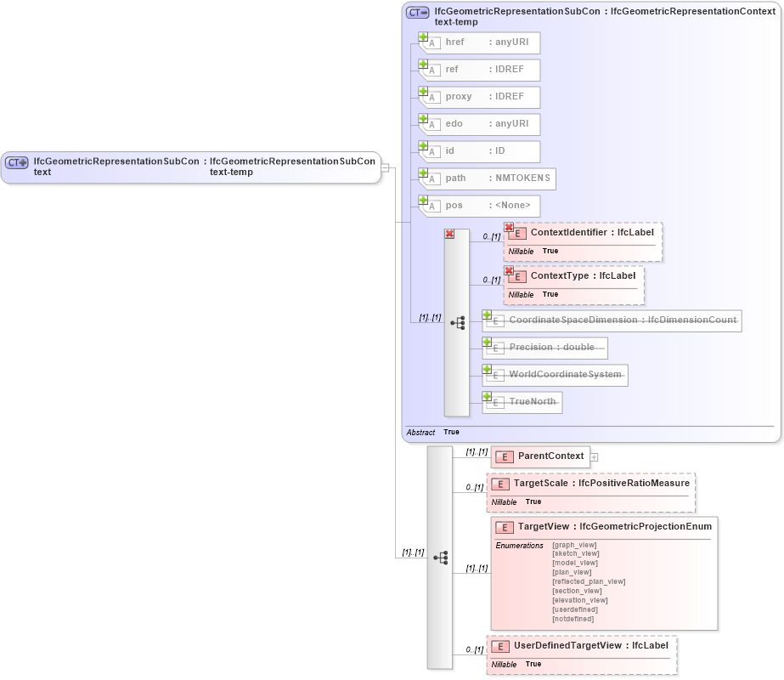Click the A attribute icon for proxy
The width and height of the screenshot is (784, 680).
pyautogui.click(x=432, y=98)
